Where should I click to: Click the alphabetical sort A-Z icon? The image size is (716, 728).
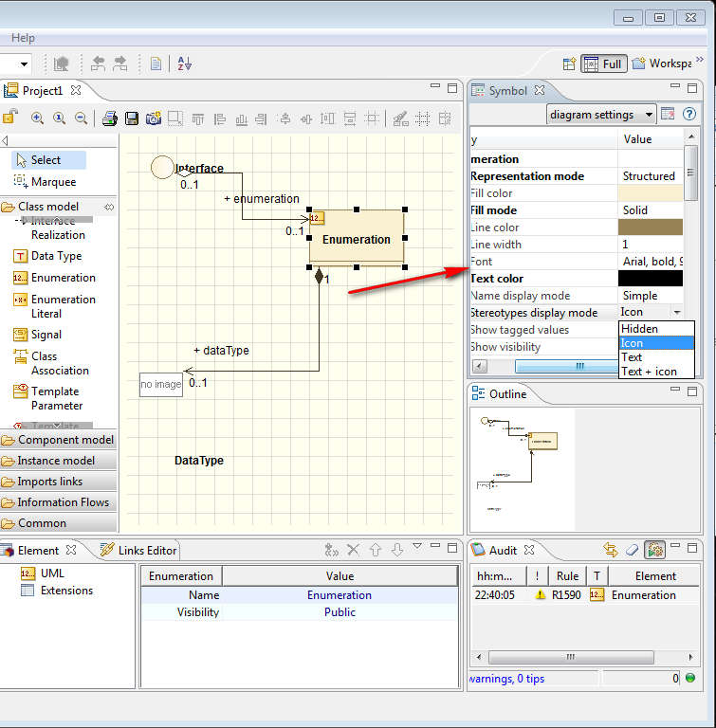184,64
